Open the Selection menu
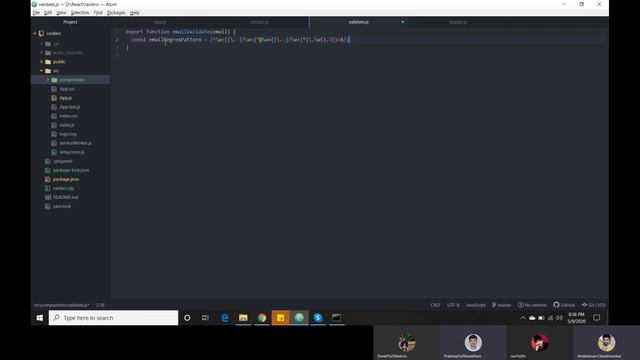640x360 pixels. [80, 13]
